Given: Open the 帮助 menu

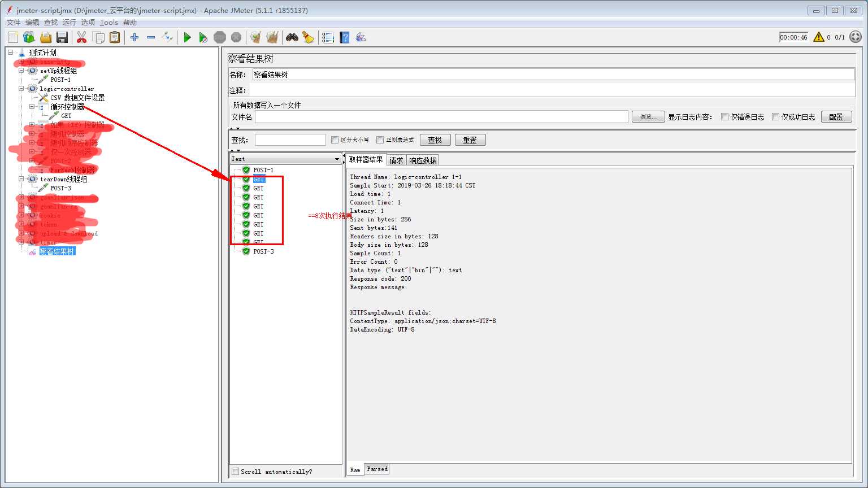Looking at the screenshot, I should point(130,23).
